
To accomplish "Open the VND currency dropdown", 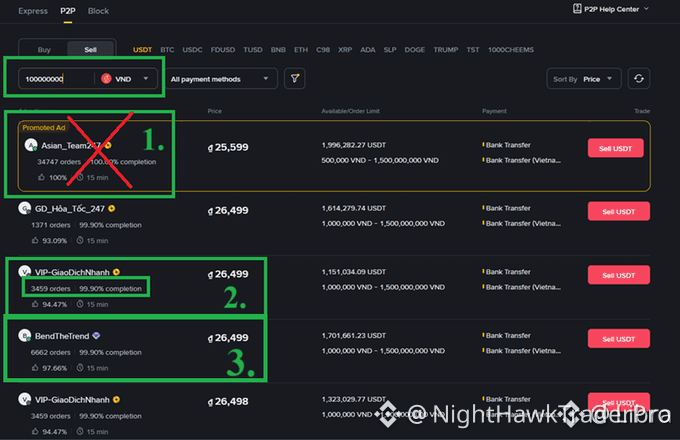I will pos(125,79).
